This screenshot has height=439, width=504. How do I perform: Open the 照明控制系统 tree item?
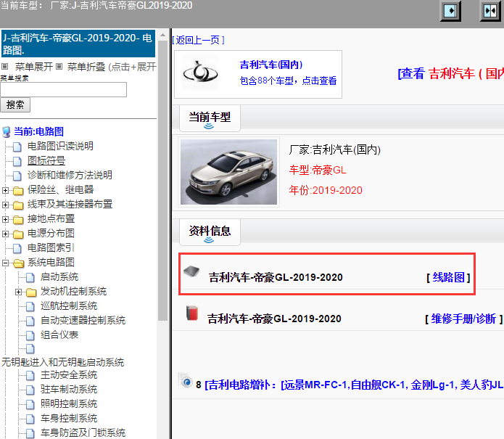69,403
